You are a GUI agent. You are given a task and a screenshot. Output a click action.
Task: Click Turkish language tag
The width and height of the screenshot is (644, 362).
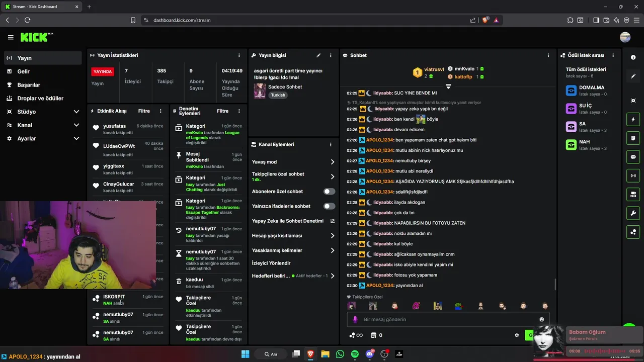pyautogui.click(x=278, y=95)
